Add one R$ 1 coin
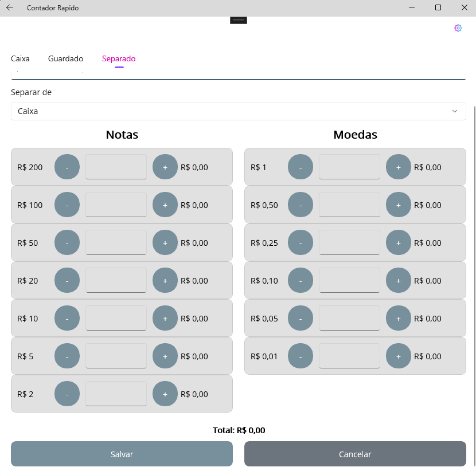This screenshot has height=475, width=476. (x=399, y=167)
